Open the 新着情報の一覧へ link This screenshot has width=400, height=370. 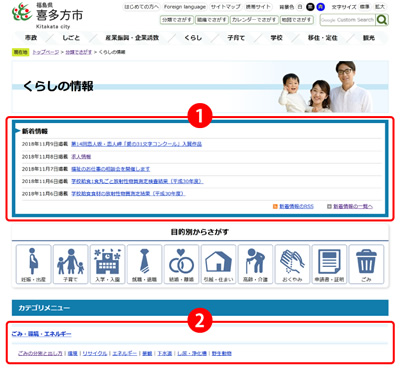click(x=353, y=207)
